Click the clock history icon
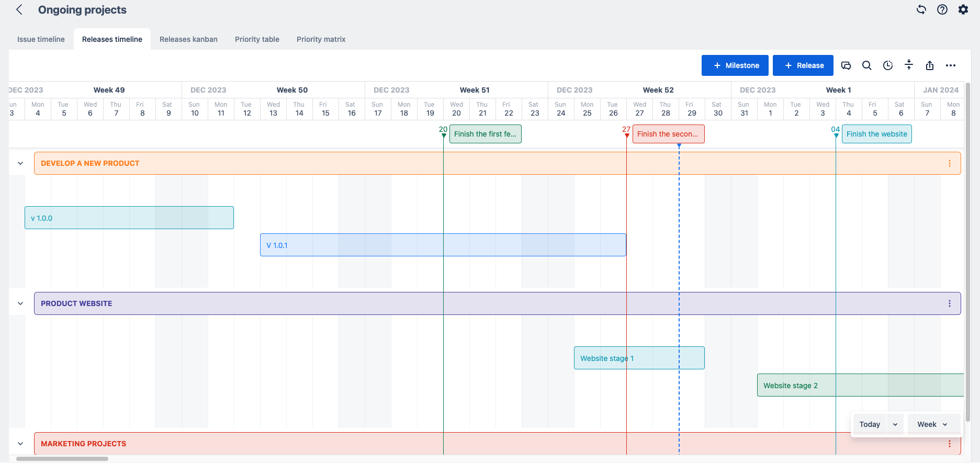Screen dimensions: 980x463 888,65
